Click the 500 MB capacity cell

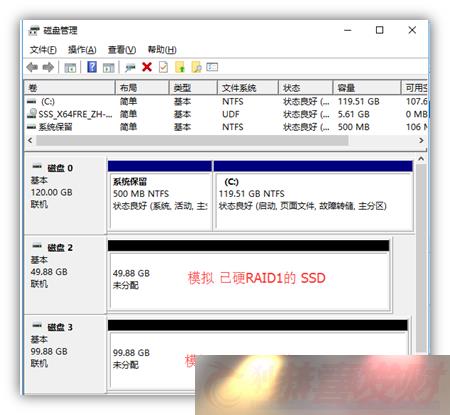[x=353, y=127]
